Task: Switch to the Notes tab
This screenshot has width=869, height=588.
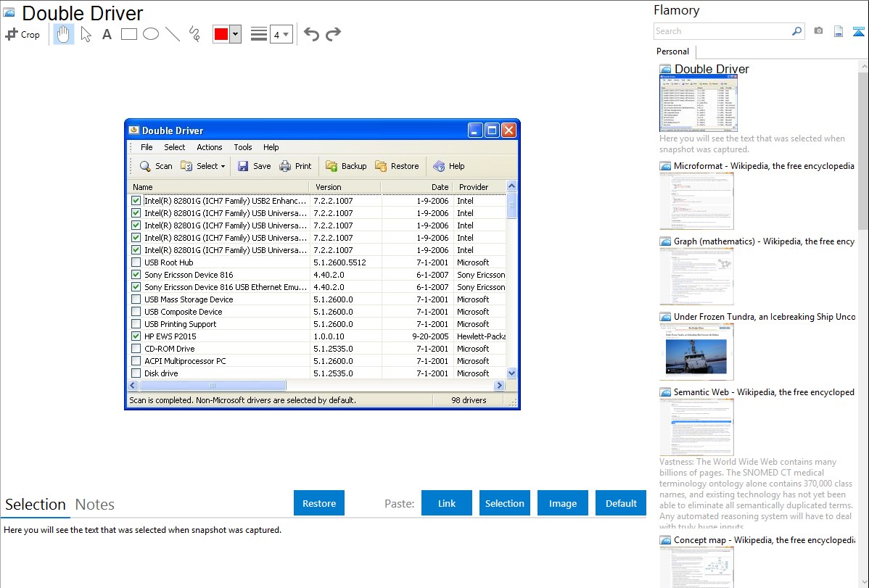Action: [95, 505]
